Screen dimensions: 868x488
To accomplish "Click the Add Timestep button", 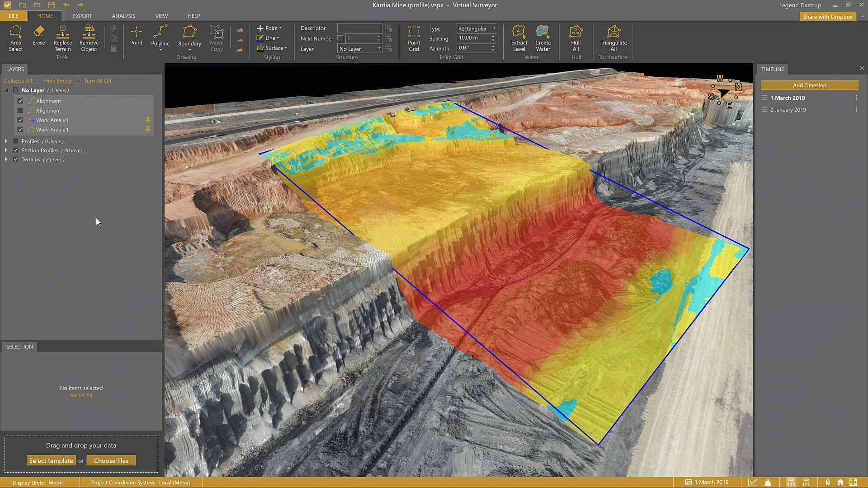I will [809, 85].
